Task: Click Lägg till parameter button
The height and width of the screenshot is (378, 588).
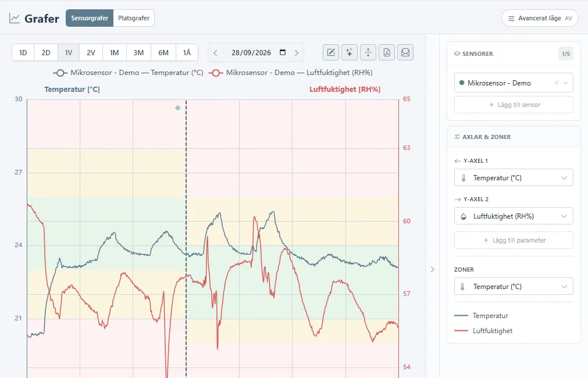Action: tap(514, 240)
